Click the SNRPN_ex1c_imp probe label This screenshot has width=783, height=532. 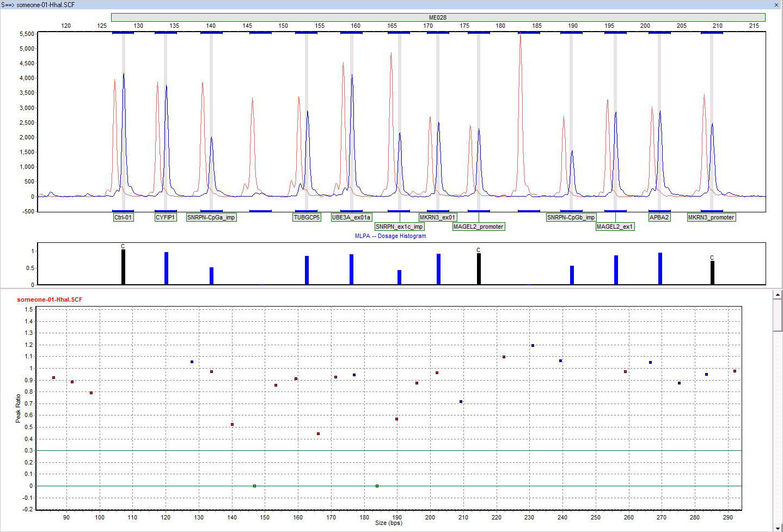(x=400, y=227)
